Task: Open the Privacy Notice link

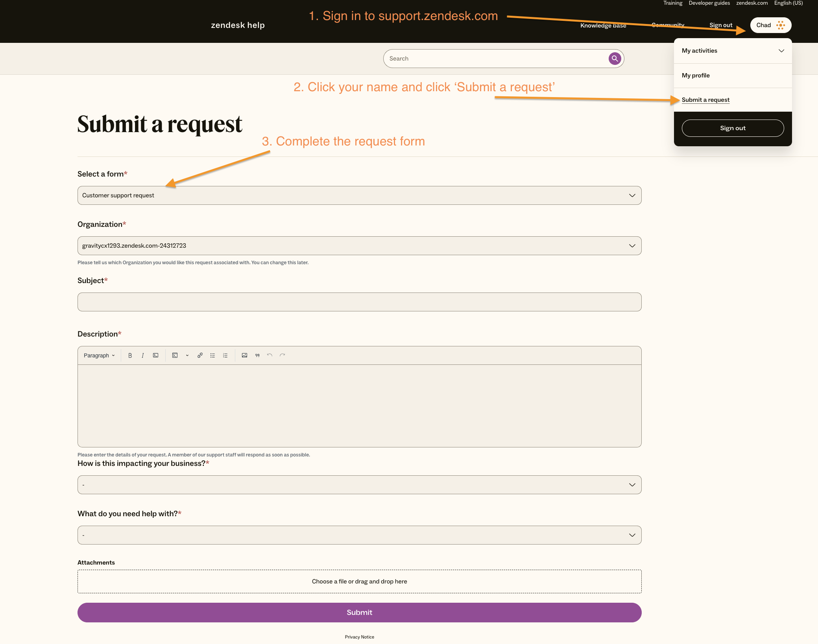Action: click(x=359, y=637)
